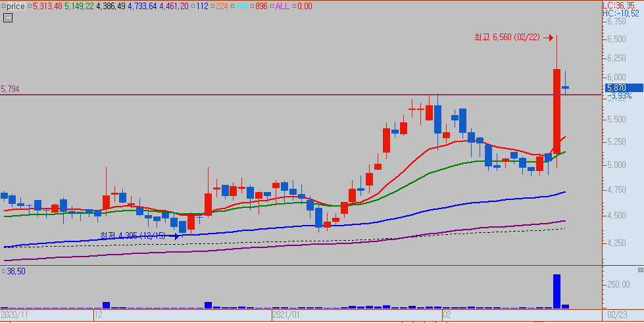Click the high annotation 최고 6,560 (02/22)
Image resolution: width=644 pixels, height=323 pixels.
coord(507,37)
